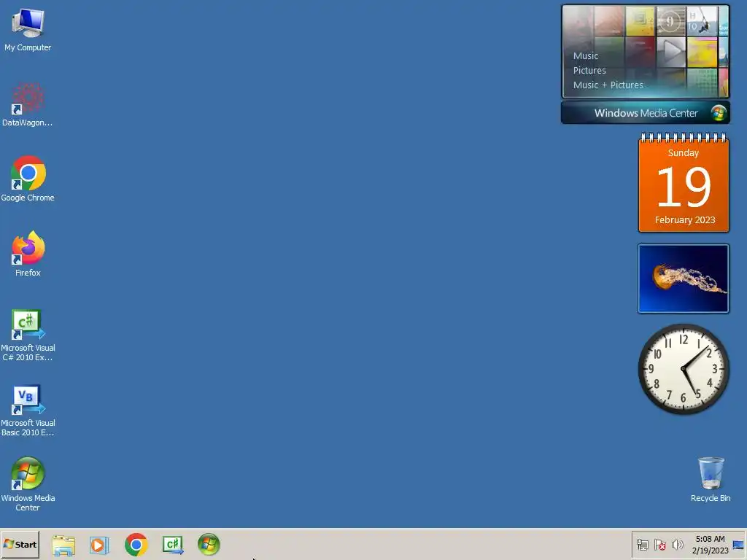The width and height of the screenshot is (747, 560).
Task: Click the Windows Media Center gadget title bar
Action: (646, 113)
